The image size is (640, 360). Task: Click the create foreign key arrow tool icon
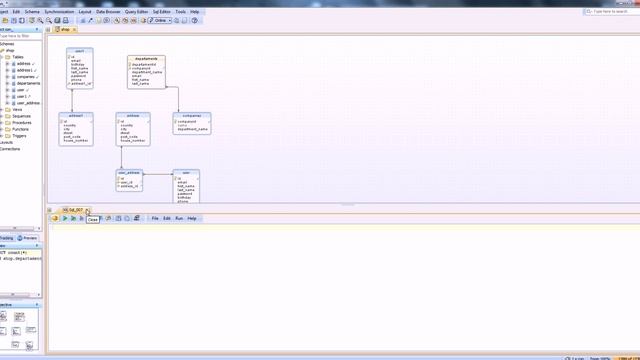[91, 20]
